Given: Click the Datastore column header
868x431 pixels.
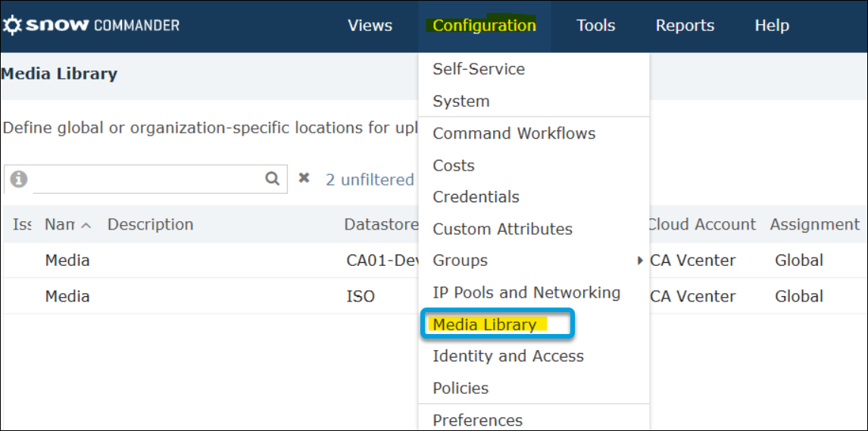Looking at the screenshot, I should pos(381,224).
